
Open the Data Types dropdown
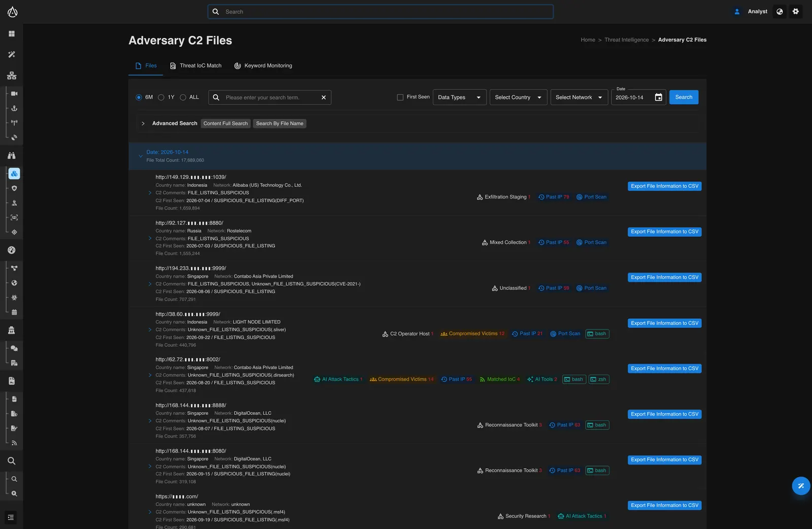tap(459, 97)
